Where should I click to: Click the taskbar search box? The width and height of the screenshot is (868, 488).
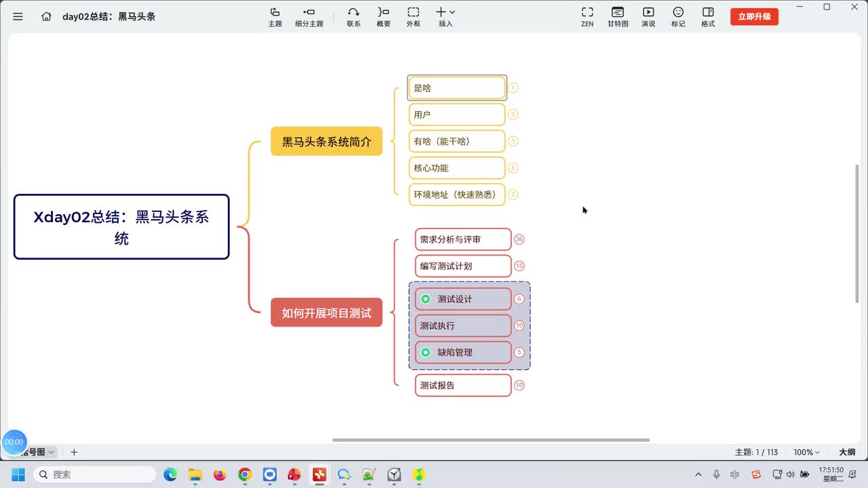(94, 474)
